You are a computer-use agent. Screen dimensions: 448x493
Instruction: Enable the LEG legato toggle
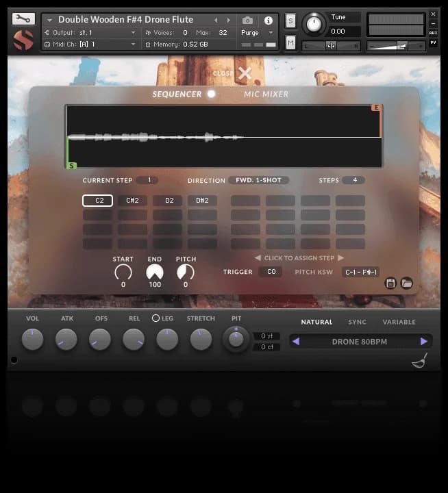155,318
